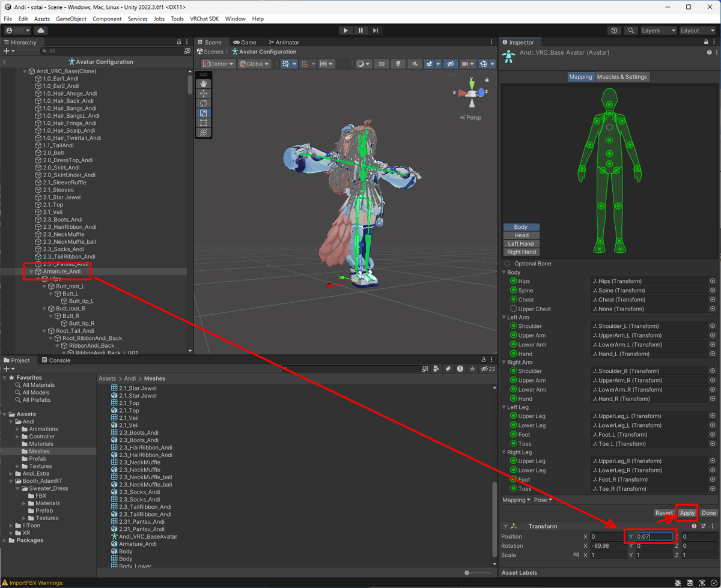Screen dimensions: 721x588
Task: Open the Component menu
Action: [x=107, y=19]
